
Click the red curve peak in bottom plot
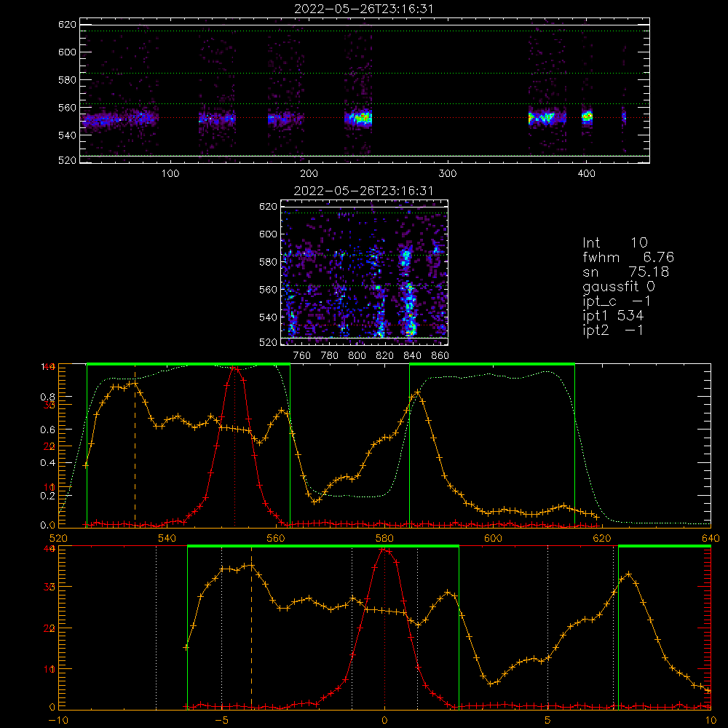384,550
